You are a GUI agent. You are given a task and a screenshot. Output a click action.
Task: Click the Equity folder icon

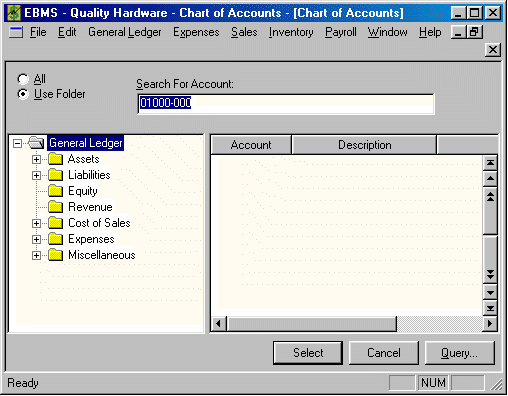pyautogui.click(x=55, y=191)
